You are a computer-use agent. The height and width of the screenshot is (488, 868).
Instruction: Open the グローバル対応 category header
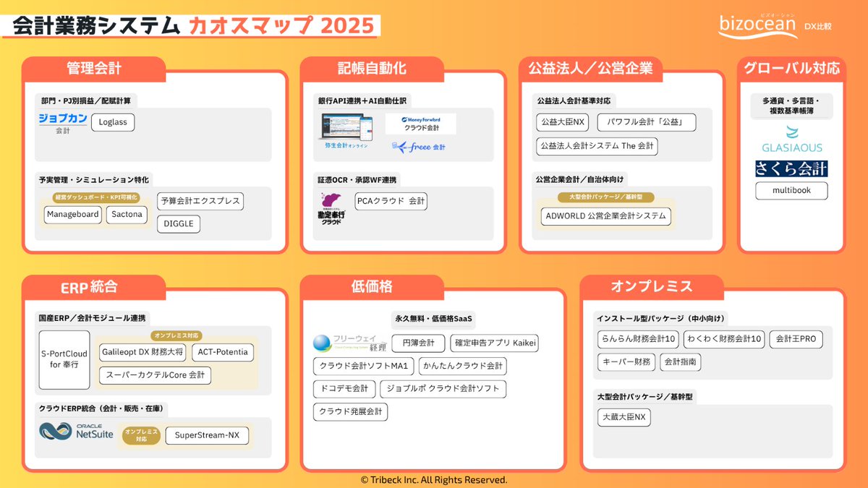point(792,68)
